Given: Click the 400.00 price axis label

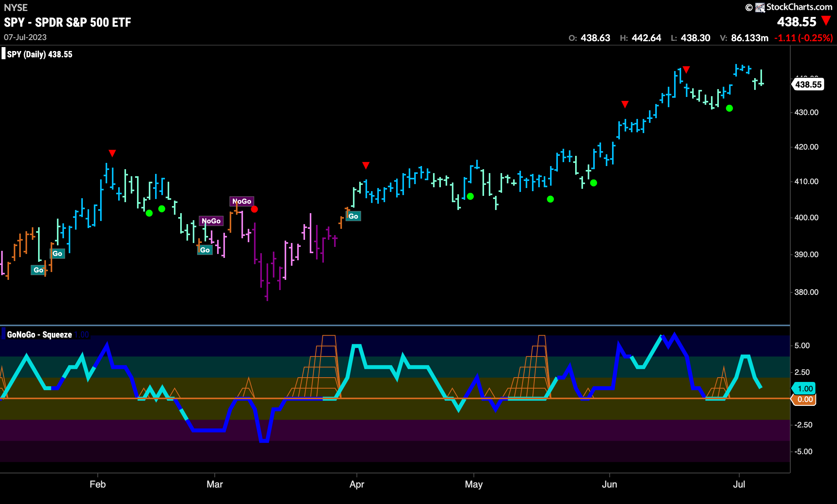Looking at the screenshot, I should [x=806, y=218].
